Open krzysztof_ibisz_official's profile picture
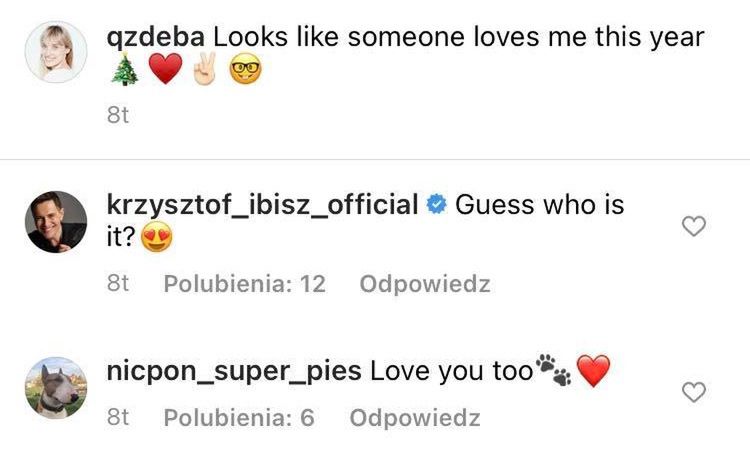This screenshot has height=466, width=750. (x=55, y=222)
